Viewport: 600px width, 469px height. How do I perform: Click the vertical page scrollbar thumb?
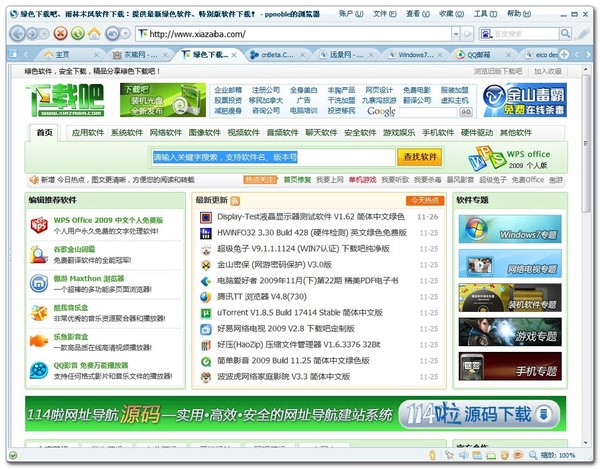585,143
